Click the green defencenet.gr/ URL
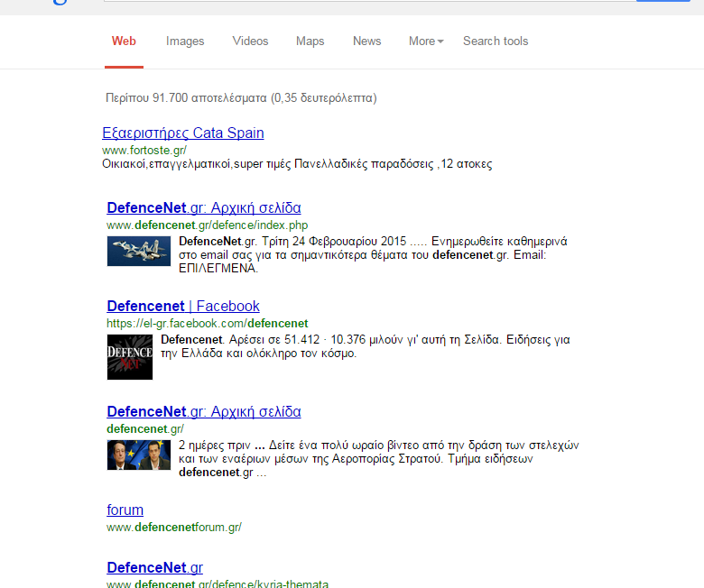The image size is (704, 588). tap(145, 429)
